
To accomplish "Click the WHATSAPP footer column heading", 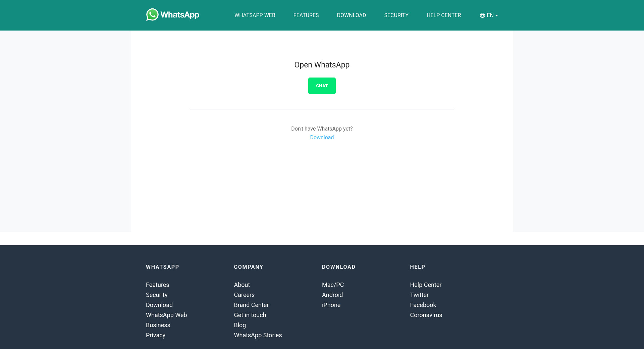I will (x=162, y=267).
